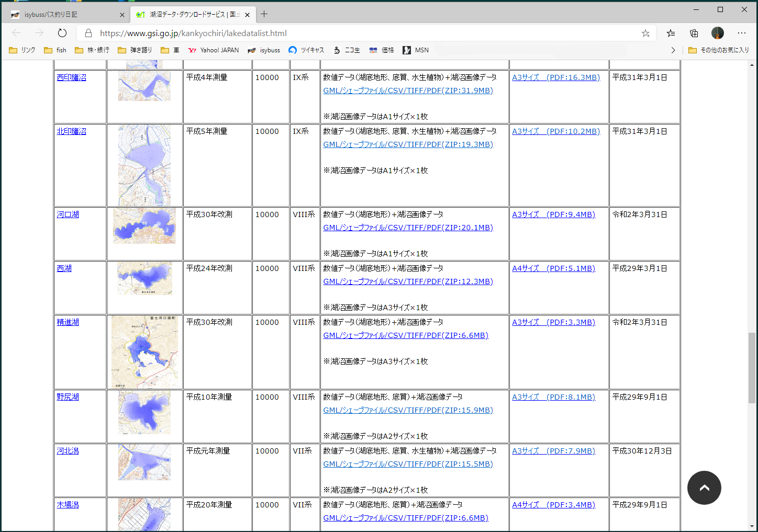This screenshot has width=758, height=532.
Task: Select the 湖沼データ・ダウンロードサービス tab
Action: 193,15
